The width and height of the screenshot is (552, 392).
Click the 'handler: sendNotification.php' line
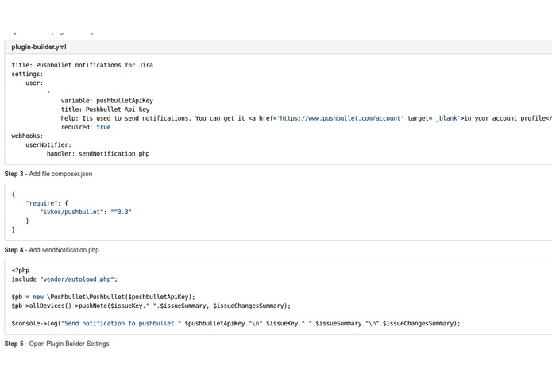tap(98, 154)
